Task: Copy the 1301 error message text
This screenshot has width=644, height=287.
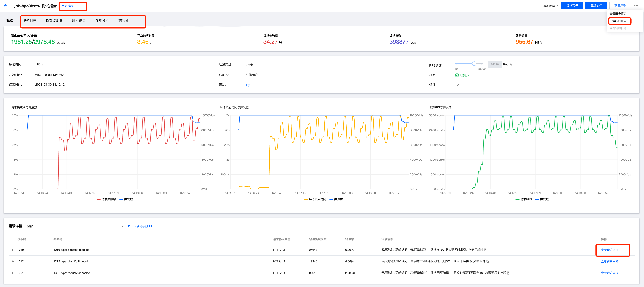Action: tap(508, 273)
